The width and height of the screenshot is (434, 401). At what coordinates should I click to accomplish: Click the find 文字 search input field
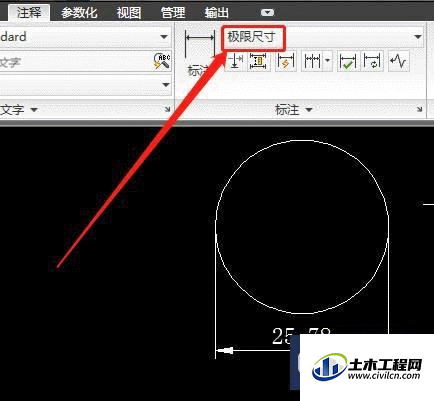(76, 62)
